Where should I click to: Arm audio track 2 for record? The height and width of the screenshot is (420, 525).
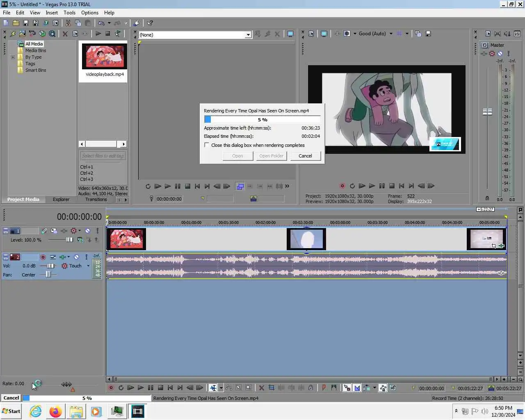(x=43, y=257)
